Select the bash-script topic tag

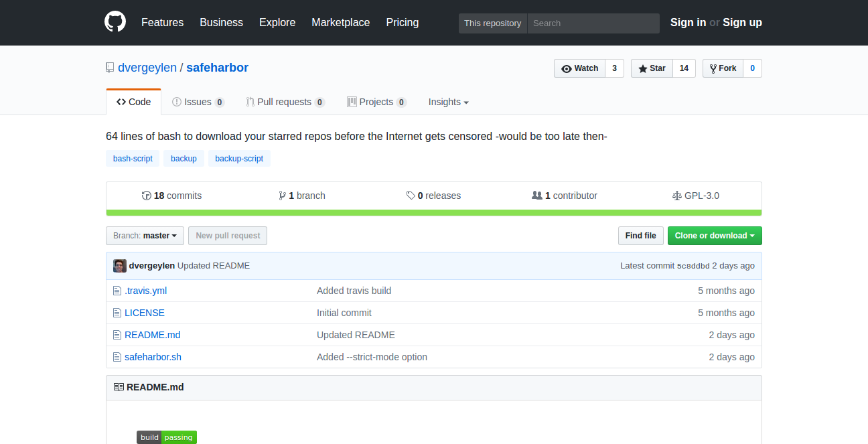tap(133, 159)
